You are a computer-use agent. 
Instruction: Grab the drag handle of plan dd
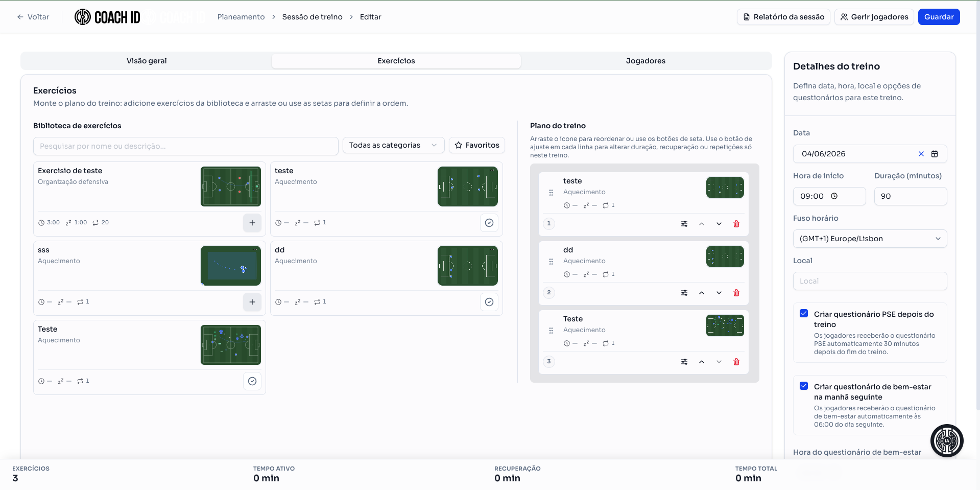(x=551, y=262)
